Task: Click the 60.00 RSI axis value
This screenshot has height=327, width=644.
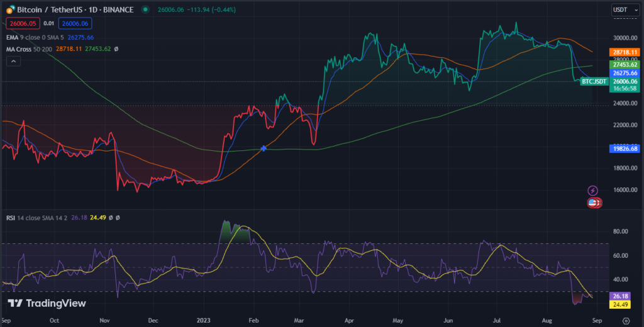Action: click(621, 255)
